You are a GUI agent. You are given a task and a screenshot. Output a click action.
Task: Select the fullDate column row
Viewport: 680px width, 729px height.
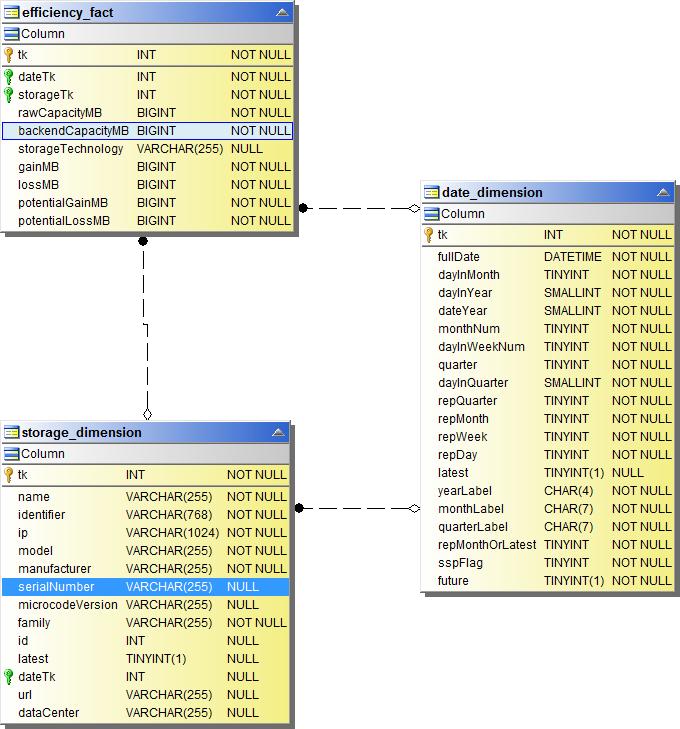tap(548, 257)
